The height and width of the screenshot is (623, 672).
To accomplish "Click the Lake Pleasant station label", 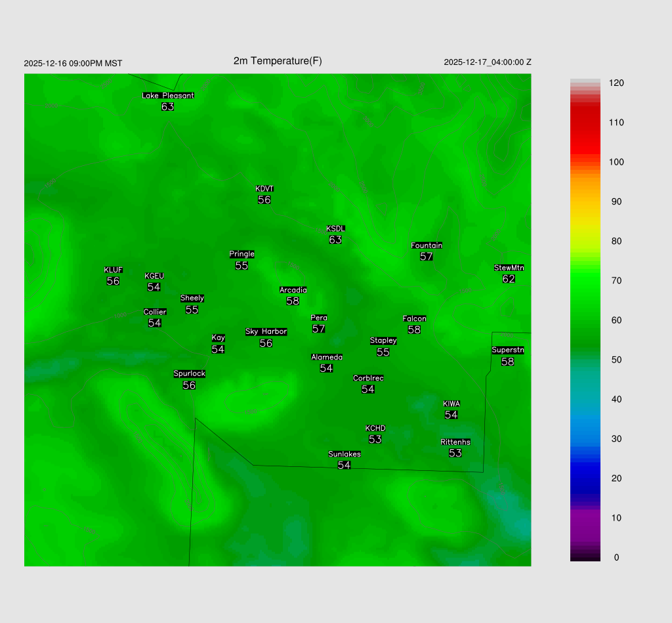I will coord(168,96).
